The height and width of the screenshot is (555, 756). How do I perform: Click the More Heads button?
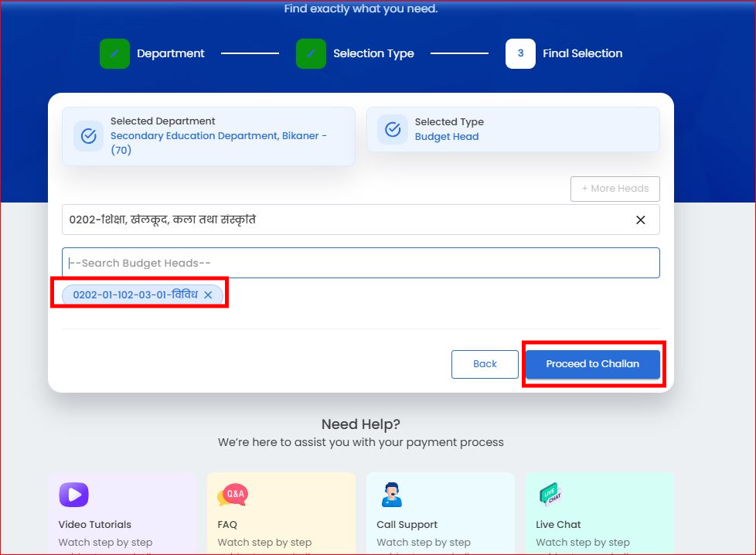click(615, 189)
